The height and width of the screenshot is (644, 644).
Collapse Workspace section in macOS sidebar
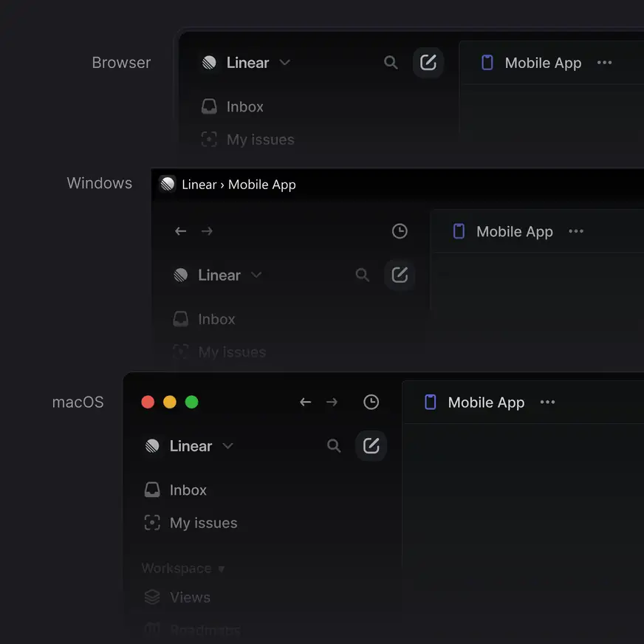click(183, 569)
